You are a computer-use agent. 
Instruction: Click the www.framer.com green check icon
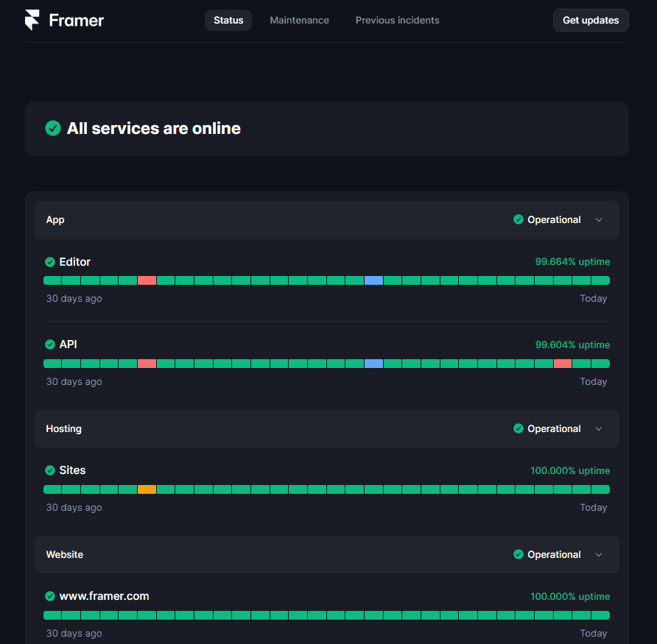(50, 596)
